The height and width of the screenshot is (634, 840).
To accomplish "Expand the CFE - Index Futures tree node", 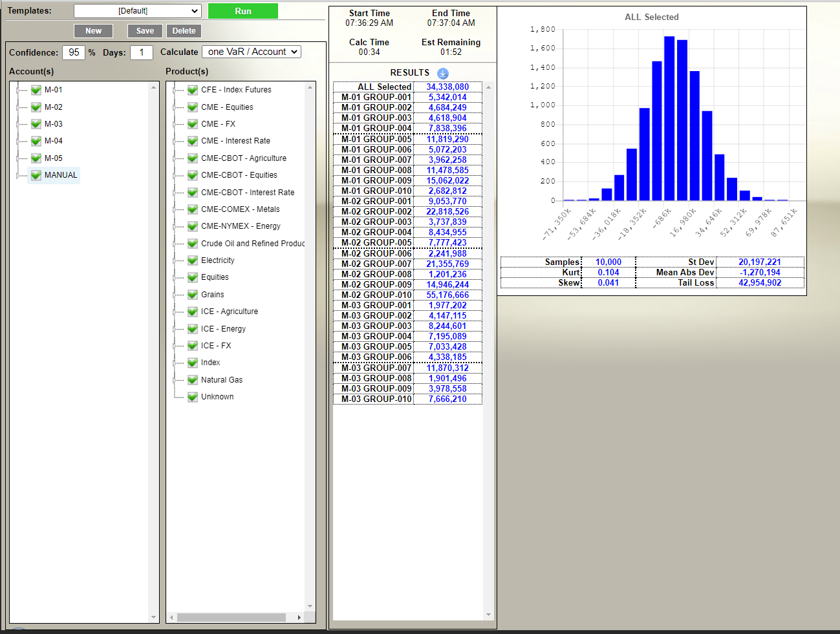I will point(174,90).
